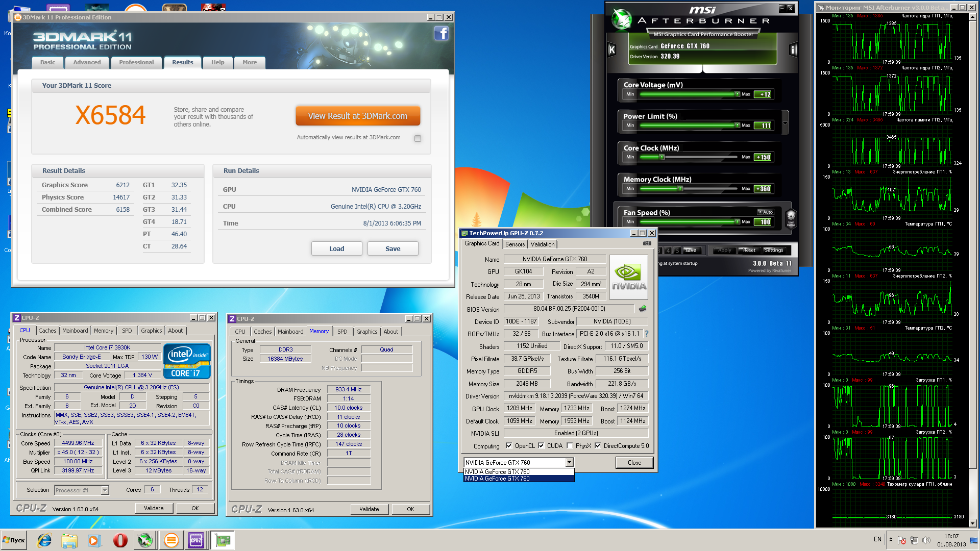Toggle OpenCL checkbox in GPU-Z
Image resolution: width=980 pixels, height=551 pixels.
(x=509, y=446)
